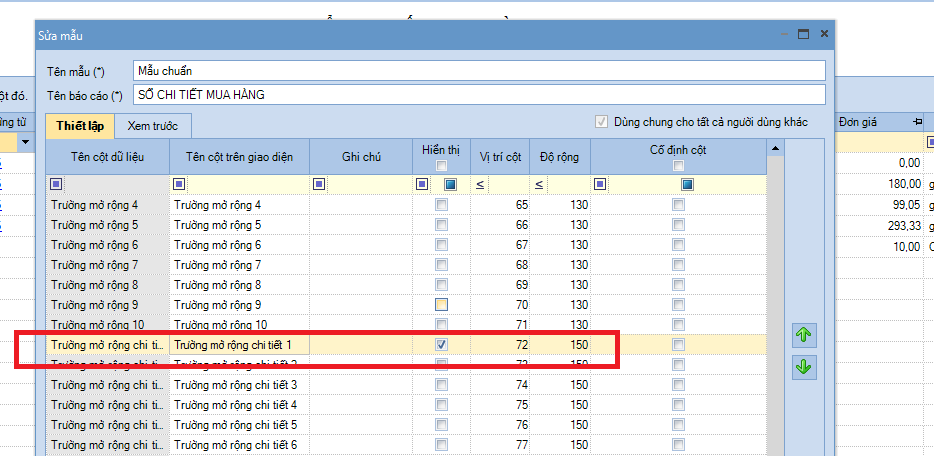Click the green move-down arrow button
934x456 pixels.
(804, 366)
